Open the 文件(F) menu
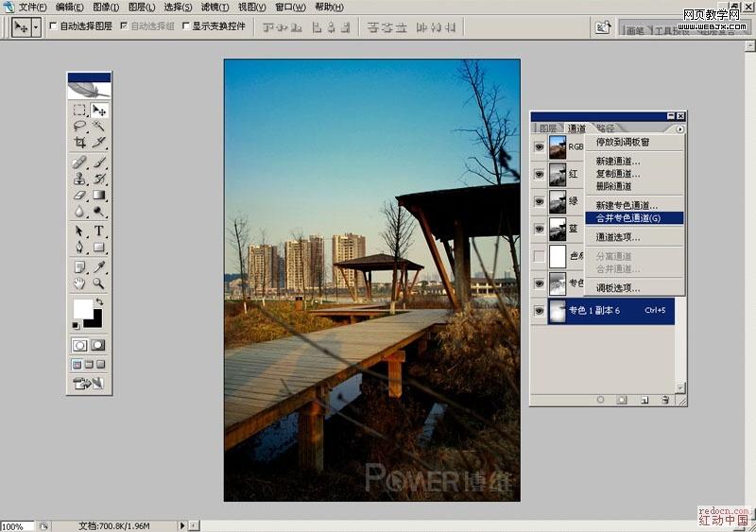 (32, 8)
